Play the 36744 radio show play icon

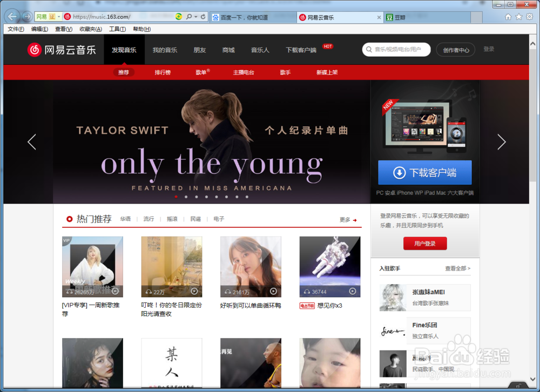(x=353, y=292)
